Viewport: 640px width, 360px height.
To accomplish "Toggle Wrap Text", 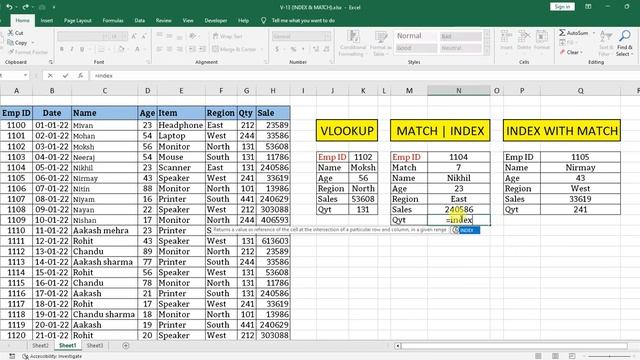I will tap(227, 36).
